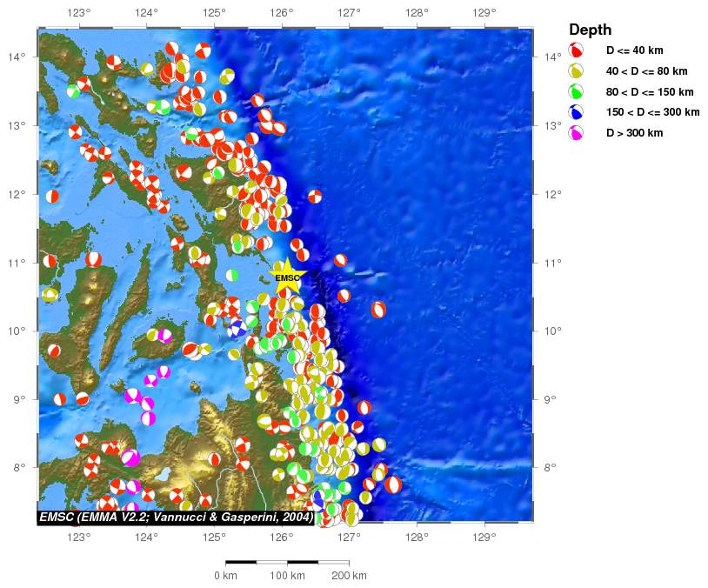
Task: Click the 126° longitude label on top axis
Action: pyautogui.click(x=282, y=13)
